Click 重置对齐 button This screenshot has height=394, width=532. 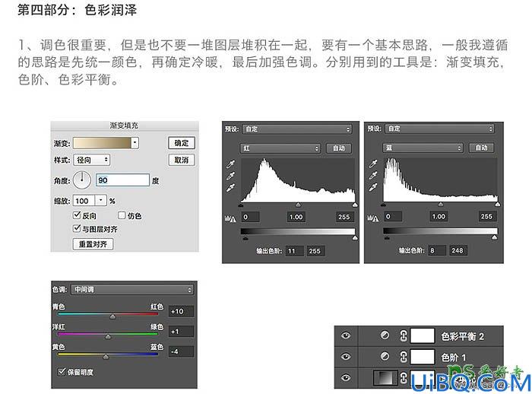point(93,244)
